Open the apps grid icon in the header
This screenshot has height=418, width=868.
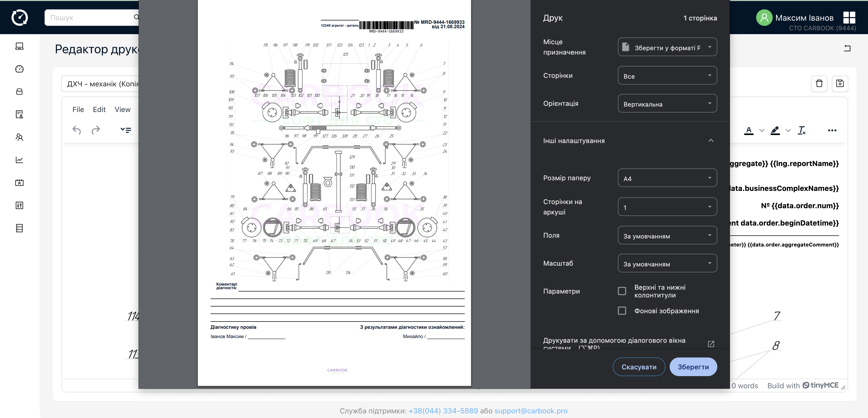(x=849, y=18)
